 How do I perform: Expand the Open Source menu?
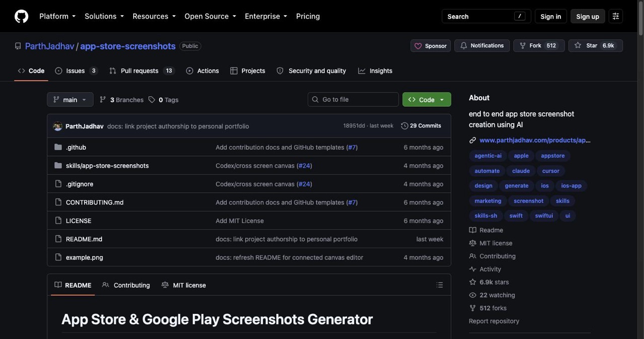pos(210,16)
